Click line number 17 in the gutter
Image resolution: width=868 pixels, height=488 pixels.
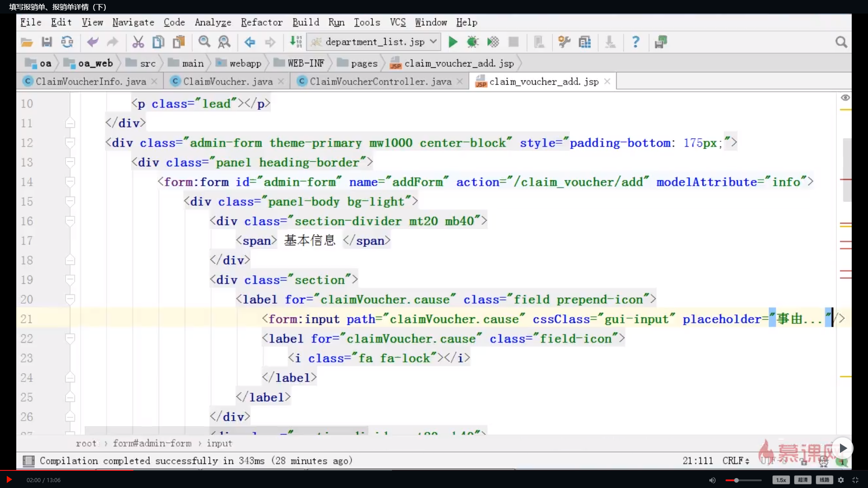point(27,240)
